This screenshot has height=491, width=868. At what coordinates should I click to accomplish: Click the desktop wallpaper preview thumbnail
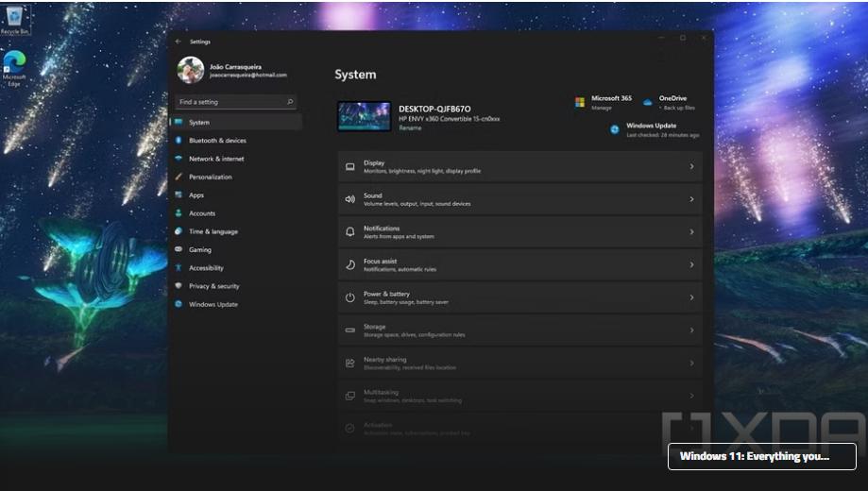coord(365,117)
